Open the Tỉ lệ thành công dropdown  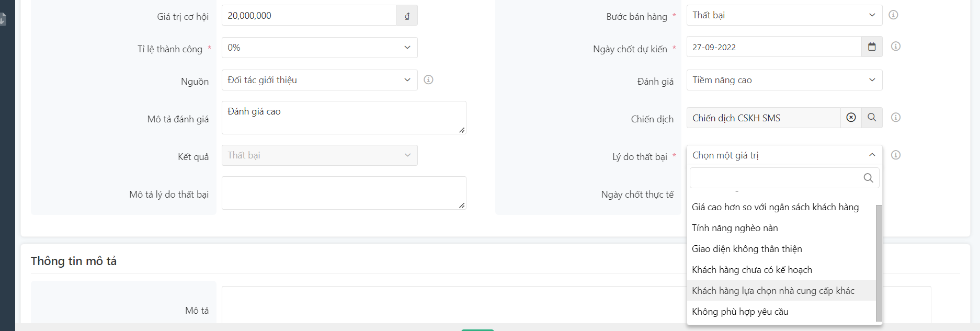[x=319, y=48]
